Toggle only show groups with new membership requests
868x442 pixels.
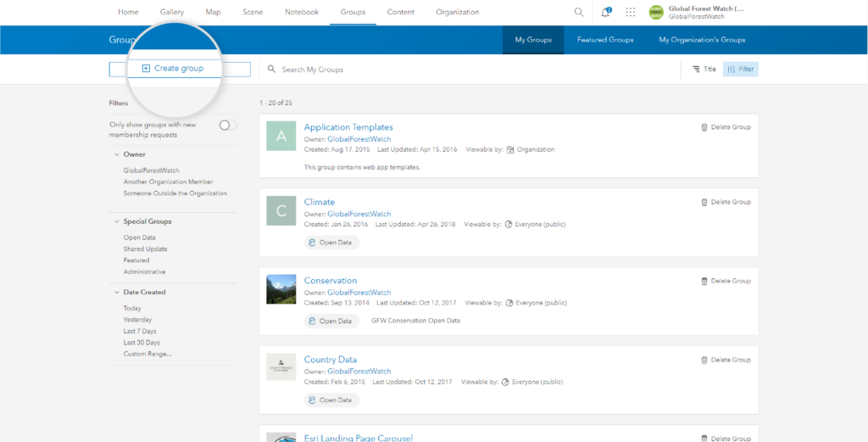[227, 126]
